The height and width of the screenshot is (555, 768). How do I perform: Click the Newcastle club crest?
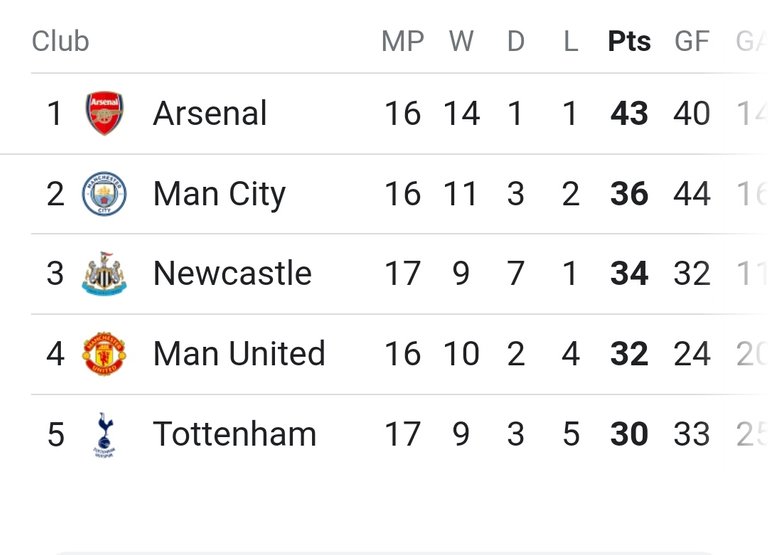(104, 273)
